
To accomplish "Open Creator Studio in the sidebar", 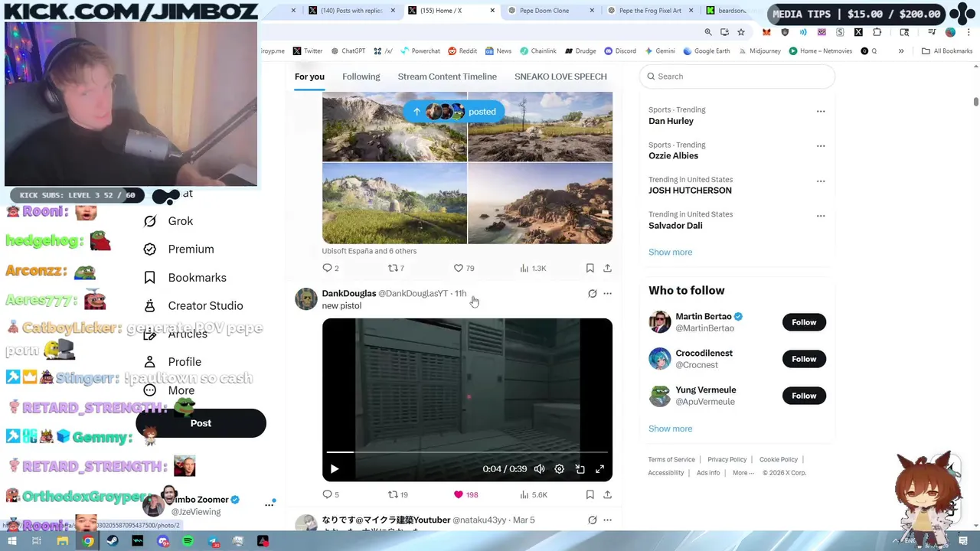I will [x=194, y=305].
